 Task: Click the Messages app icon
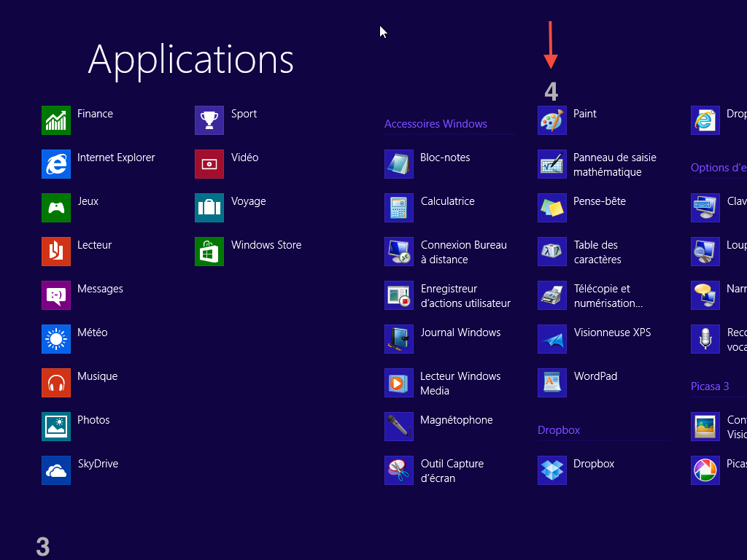tap(56, 295)
